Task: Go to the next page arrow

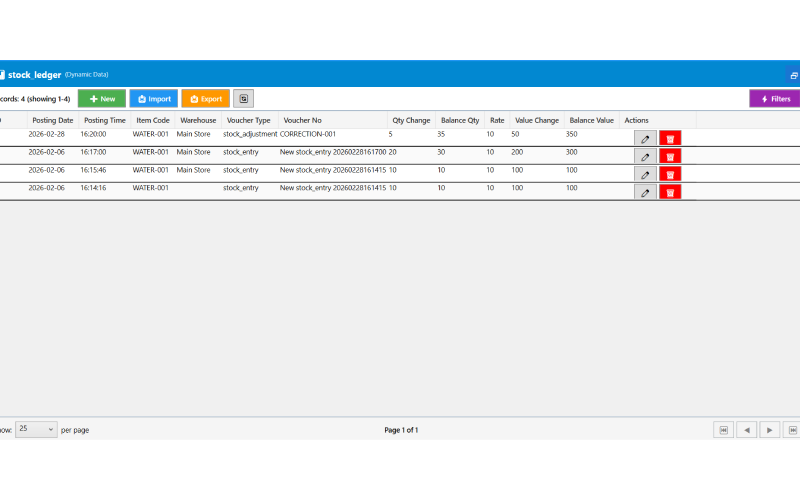Action: [x=769, y=430]
